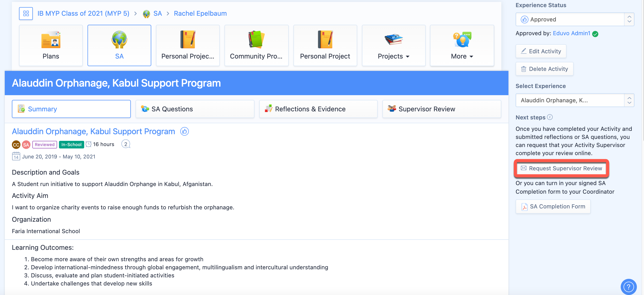Click 'Faria International School' text
644x295 pixels.
46,231
